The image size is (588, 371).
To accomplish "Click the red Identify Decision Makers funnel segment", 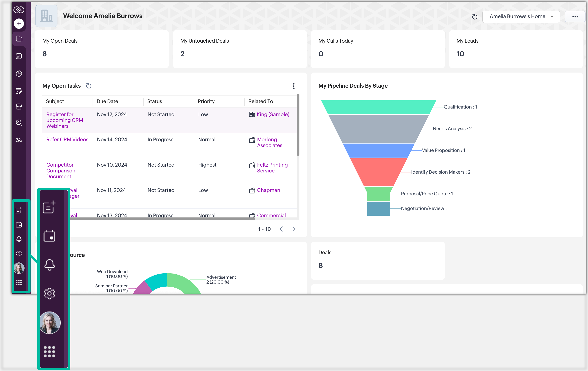I will point(379,172).
